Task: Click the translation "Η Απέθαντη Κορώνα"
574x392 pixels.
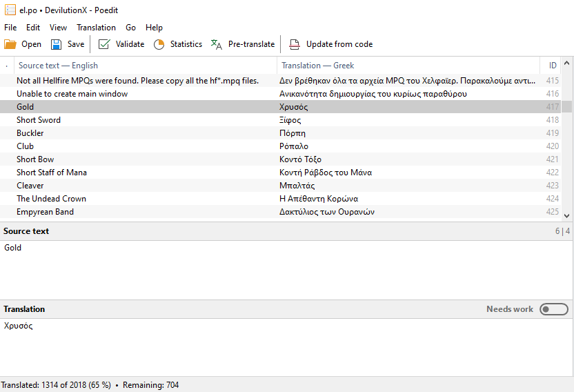Action: click(319, 199)
